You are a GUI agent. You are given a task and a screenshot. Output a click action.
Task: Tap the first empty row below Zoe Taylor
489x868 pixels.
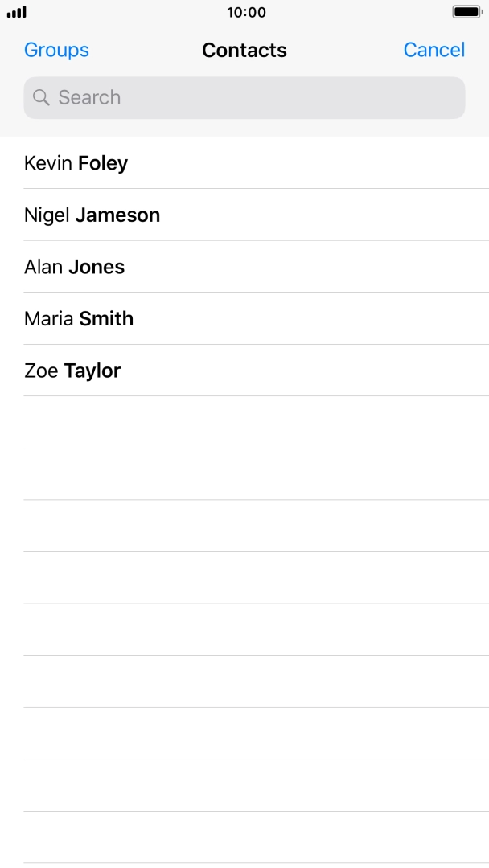click(244, 422)
